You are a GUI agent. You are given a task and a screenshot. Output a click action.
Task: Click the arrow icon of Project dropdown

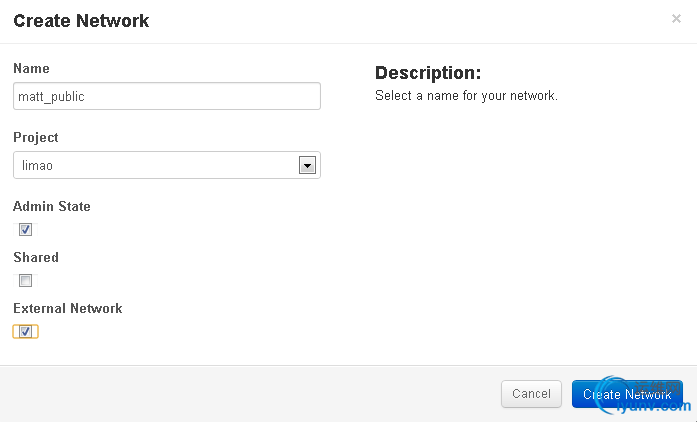(x=307, y=165)
